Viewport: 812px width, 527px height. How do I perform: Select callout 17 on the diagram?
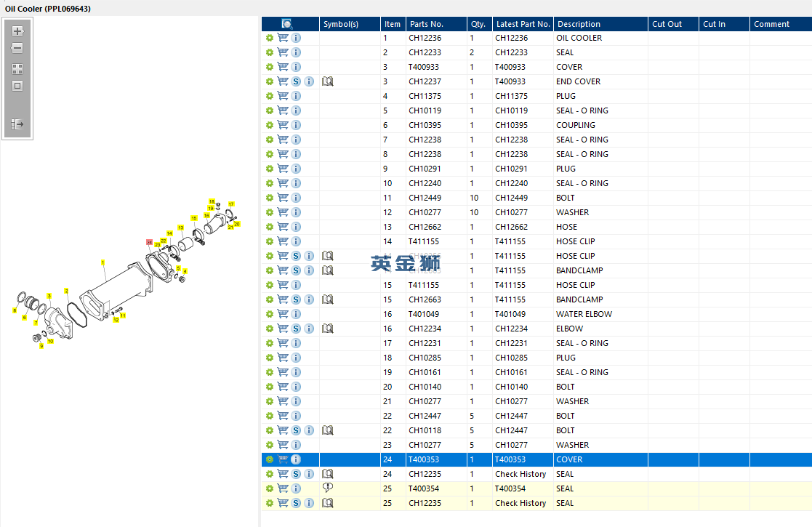coord(231,204)
